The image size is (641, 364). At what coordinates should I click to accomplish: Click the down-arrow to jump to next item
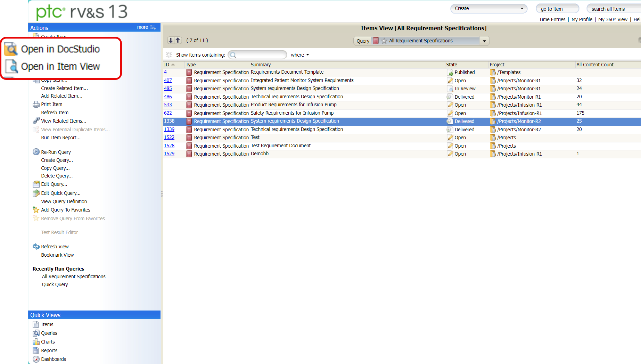(x=170, y=40)
